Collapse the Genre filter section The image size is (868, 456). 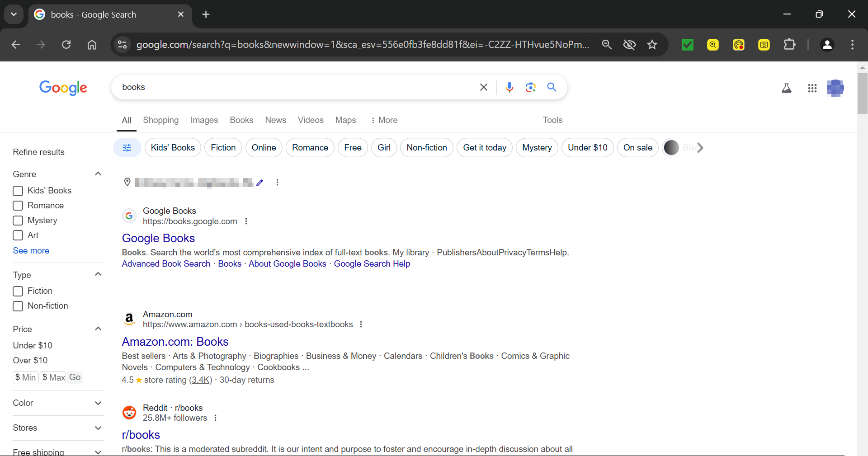click(98, 174)
